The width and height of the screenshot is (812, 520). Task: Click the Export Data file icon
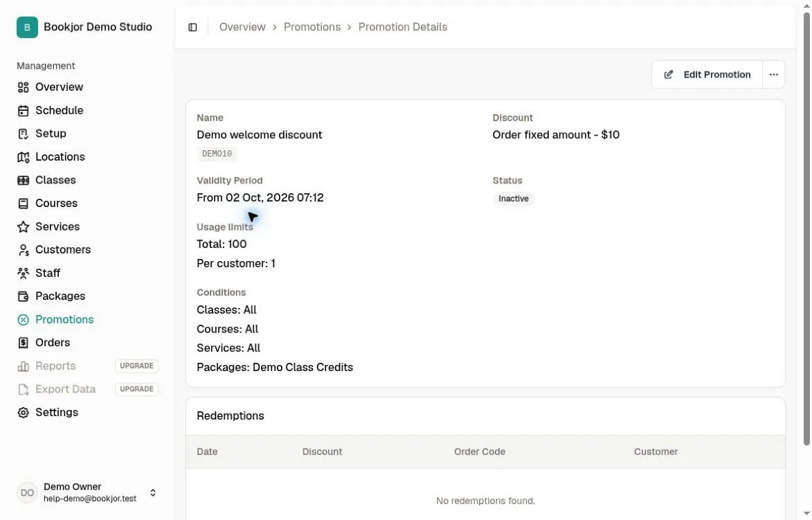(23, 390)
